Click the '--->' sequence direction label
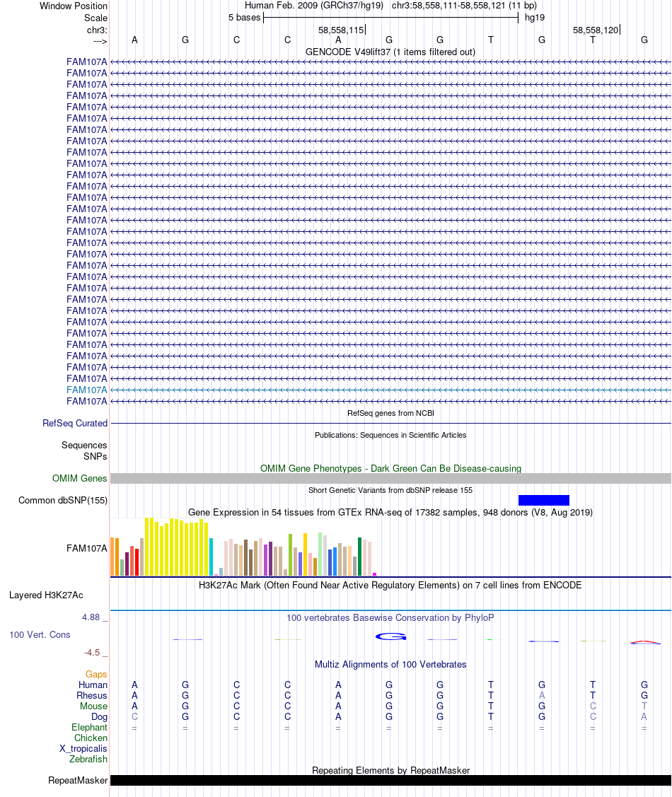 click(100, 41)
